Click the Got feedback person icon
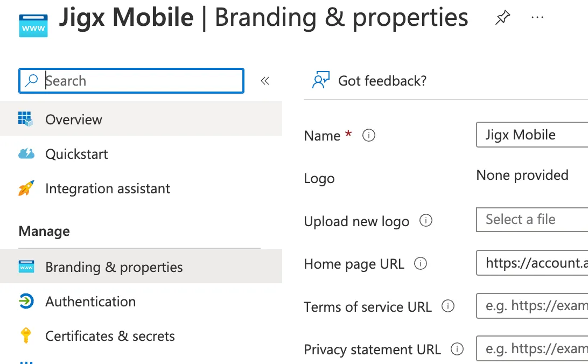Image resolution: width=588 pixels, height=364 pixels. click(x=320, y=80)
